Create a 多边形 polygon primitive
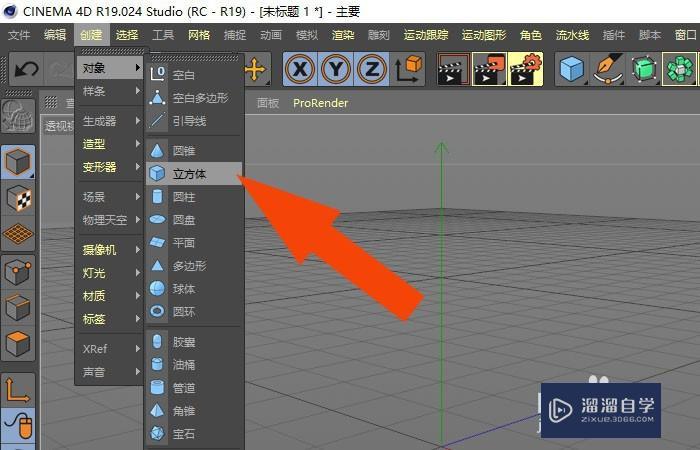The image size is (700, 450). tap(195, 266)
